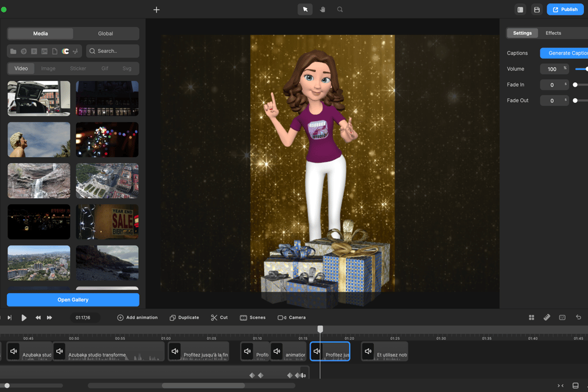Click the media Search field
This screenshot has width=588, height=392.
(113, 51)
